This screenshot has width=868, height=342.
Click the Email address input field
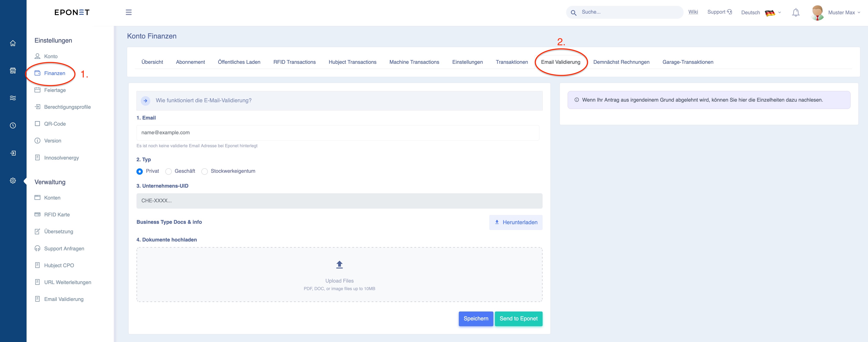(337, 133)
